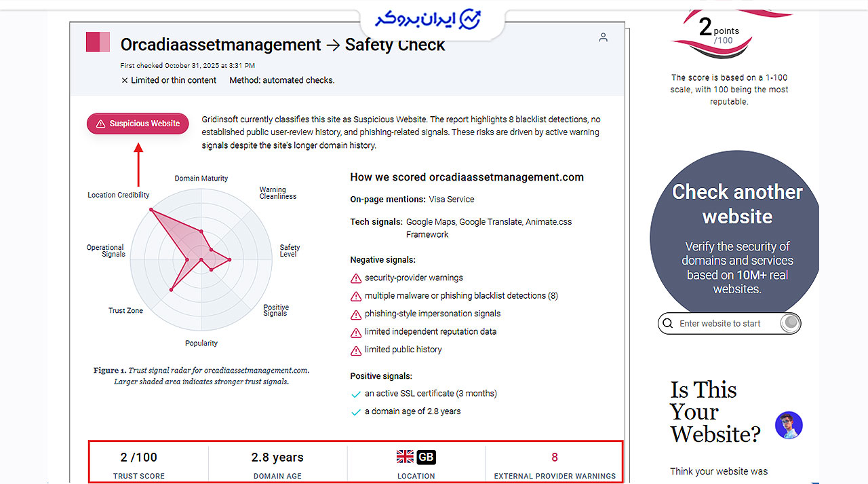Click checkmark beside active SSL certificate
The height and width of the screenshot is (484, 868).
[356, 394]
